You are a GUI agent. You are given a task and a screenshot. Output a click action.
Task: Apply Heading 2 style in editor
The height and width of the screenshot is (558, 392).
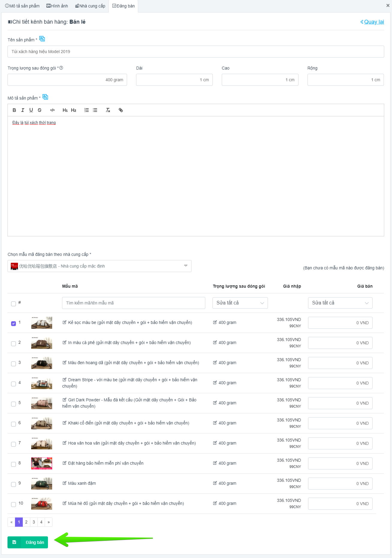pos(73,110)
